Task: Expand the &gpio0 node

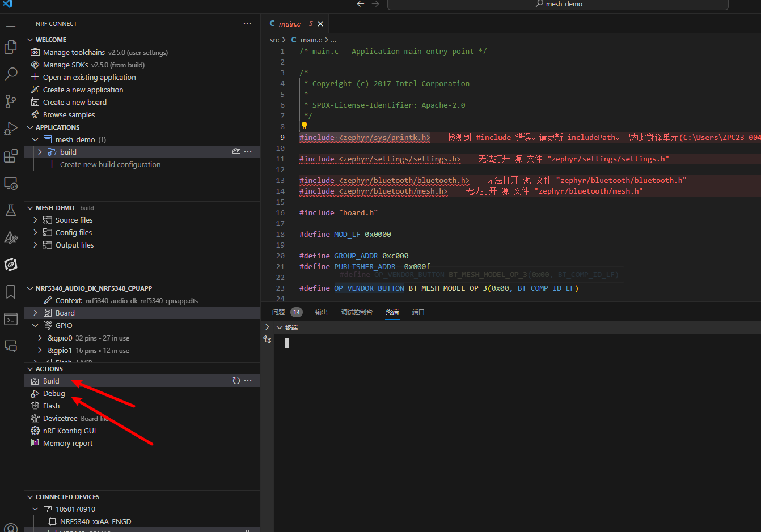Action: click(40, 338)
